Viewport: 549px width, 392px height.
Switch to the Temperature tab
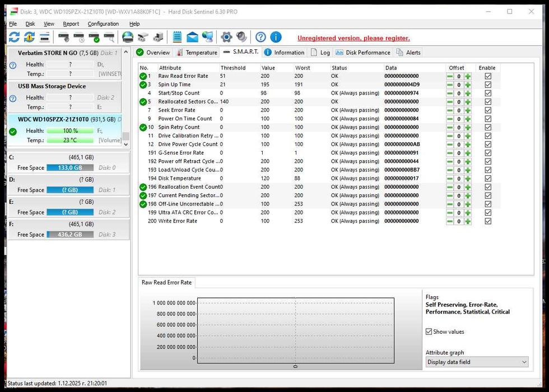[x=197, y=53]
